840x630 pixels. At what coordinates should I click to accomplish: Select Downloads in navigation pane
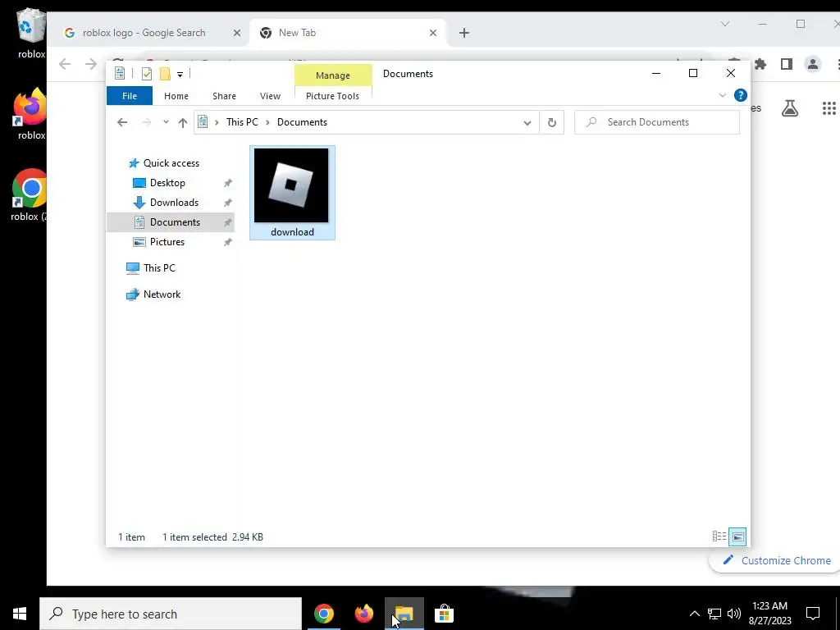tap(174, 203)
